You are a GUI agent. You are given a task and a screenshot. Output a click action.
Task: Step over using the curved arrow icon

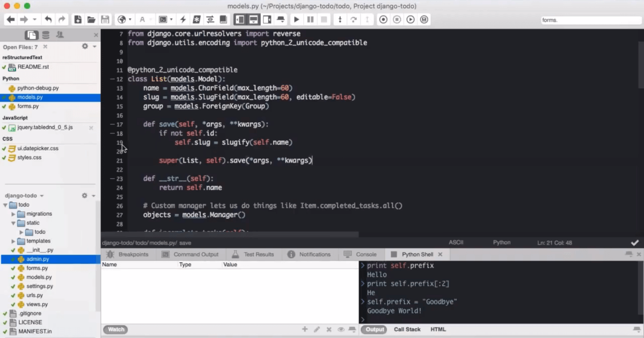tap(354, 19)
